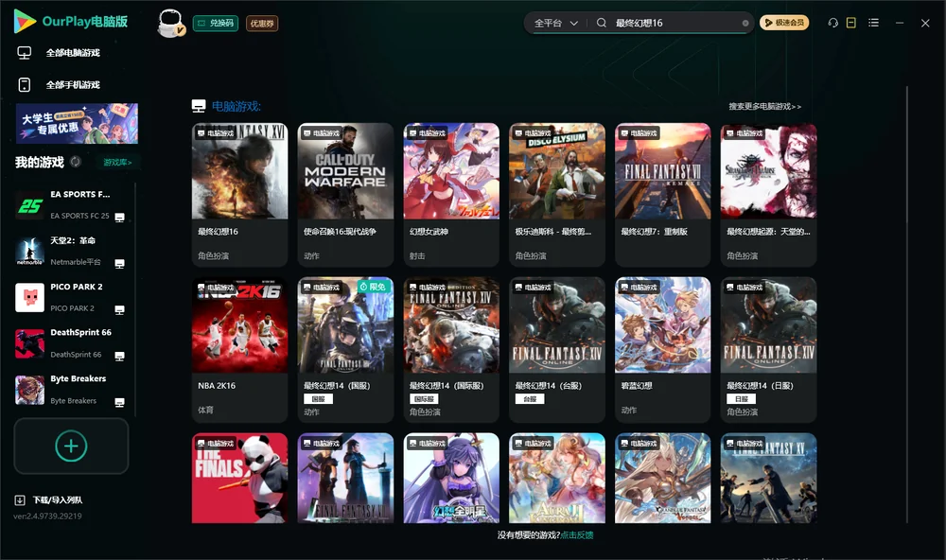
Task: Focus the search field containing 最终幻想16
Action: (675, 23)
